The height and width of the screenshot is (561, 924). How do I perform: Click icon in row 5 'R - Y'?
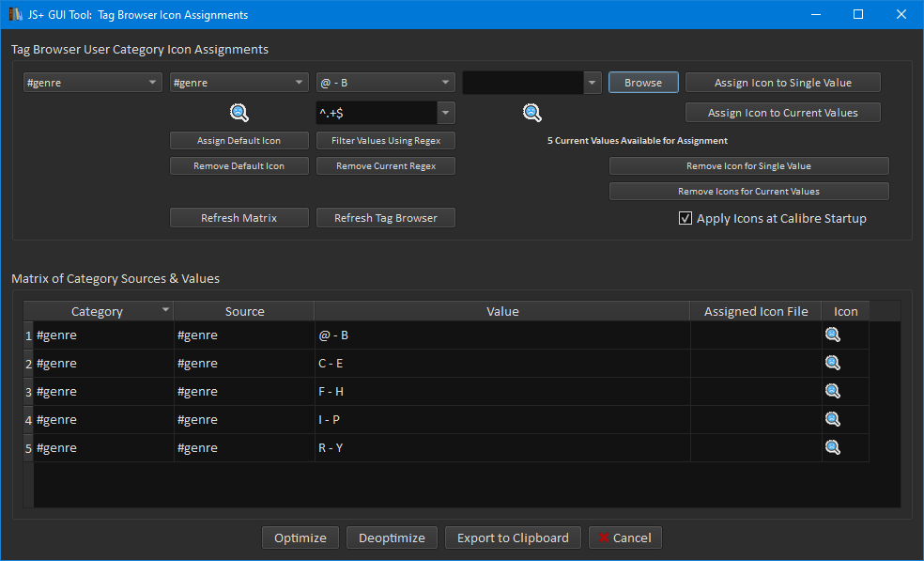pos(833,447)
